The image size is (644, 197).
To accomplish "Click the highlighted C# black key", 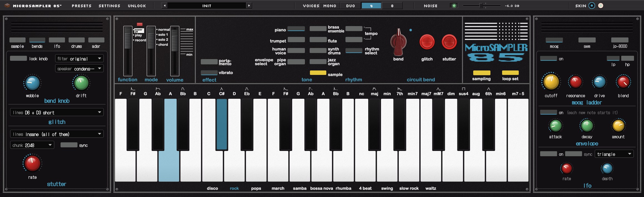I will 222,124.
